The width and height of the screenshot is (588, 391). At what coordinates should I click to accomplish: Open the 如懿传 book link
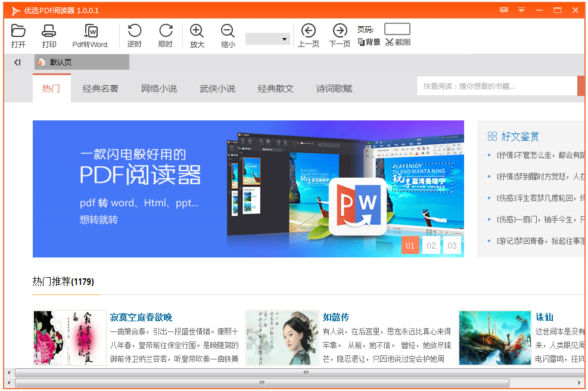338,316
